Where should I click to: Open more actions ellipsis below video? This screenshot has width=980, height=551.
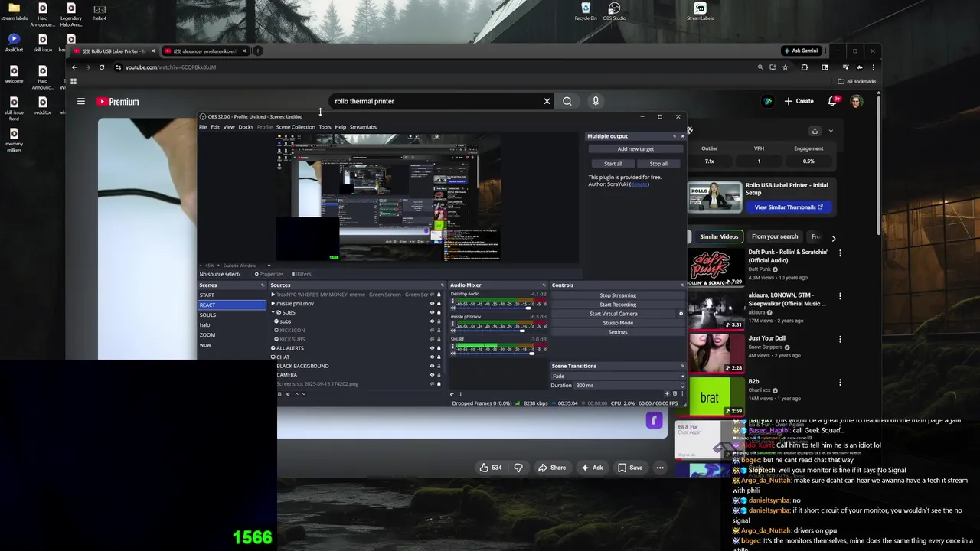(660, 468)
